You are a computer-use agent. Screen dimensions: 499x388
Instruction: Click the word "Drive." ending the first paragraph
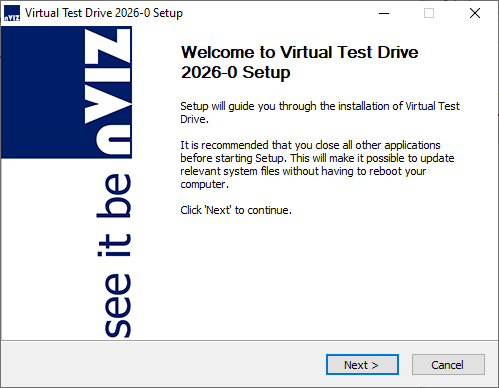coord(194,119)
